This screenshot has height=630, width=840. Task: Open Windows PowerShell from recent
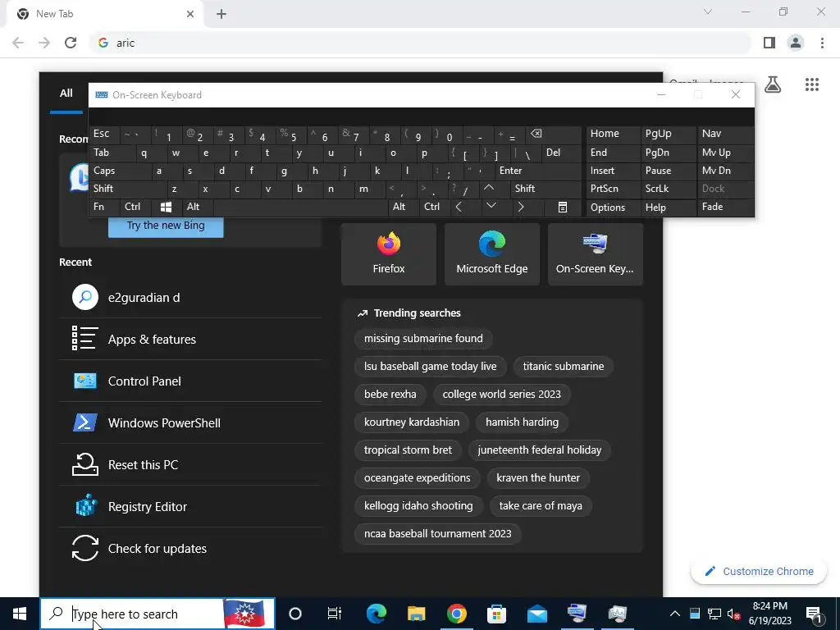[190, 422]
